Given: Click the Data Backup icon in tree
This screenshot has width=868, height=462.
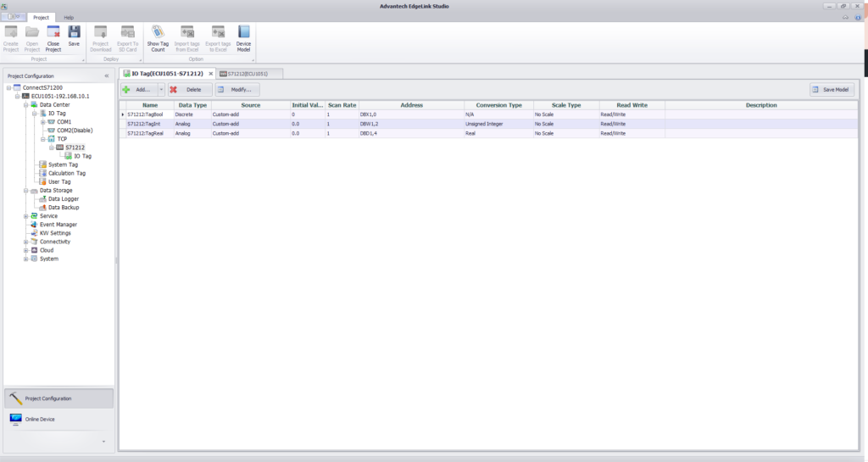Looking at the screenshot, I should point(42,208).
